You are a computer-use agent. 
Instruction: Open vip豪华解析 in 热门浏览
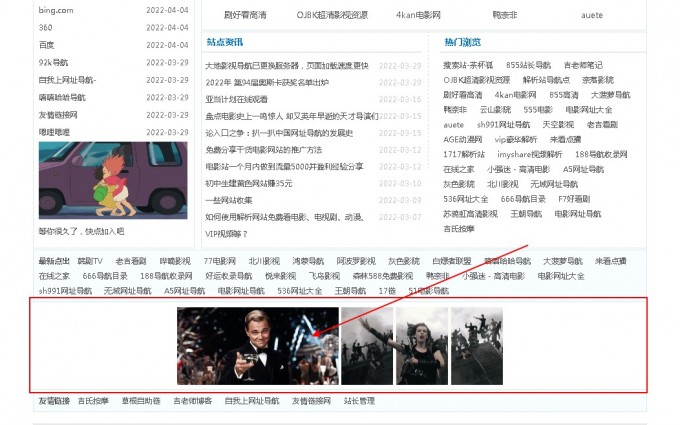point(516,140)
